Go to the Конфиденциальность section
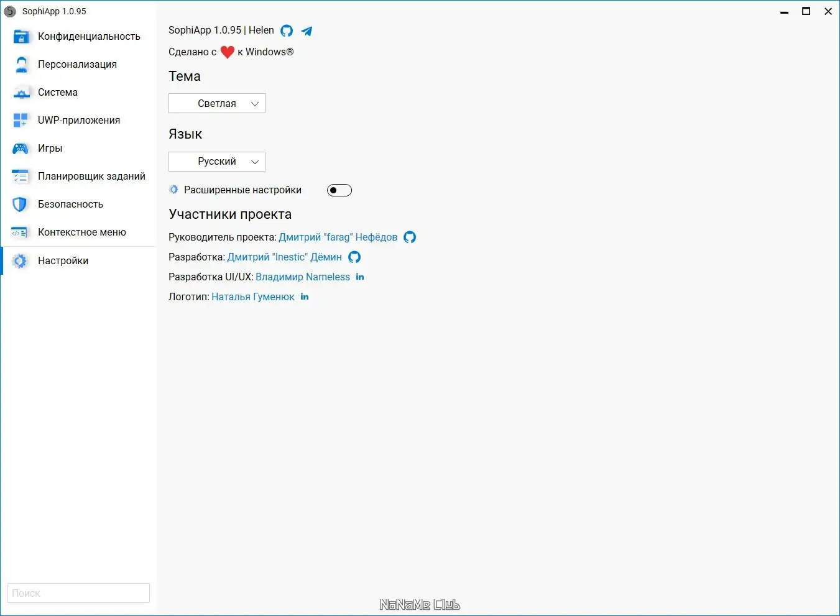840x616 pixels. [78, 37]
